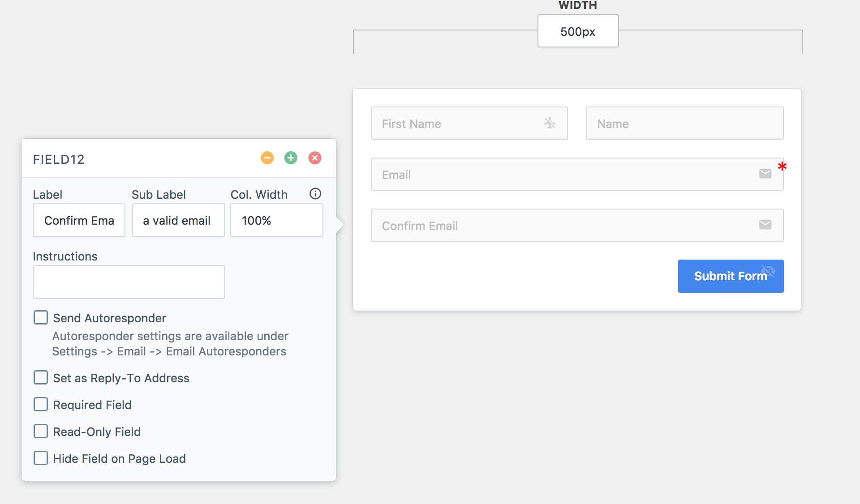Click the envelope icon in Email field

pyautogui.click(x=765, y=174)
